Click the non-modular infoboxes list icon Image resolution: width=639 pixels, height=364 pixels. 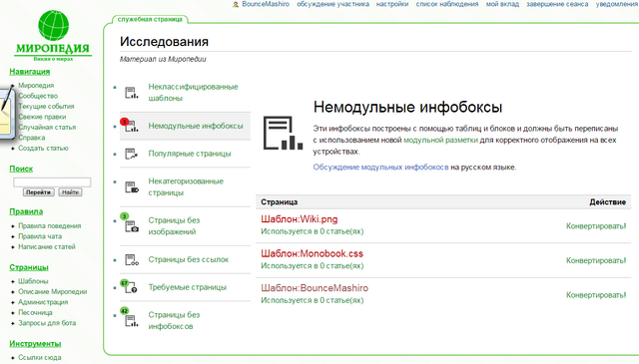[131, 127]
